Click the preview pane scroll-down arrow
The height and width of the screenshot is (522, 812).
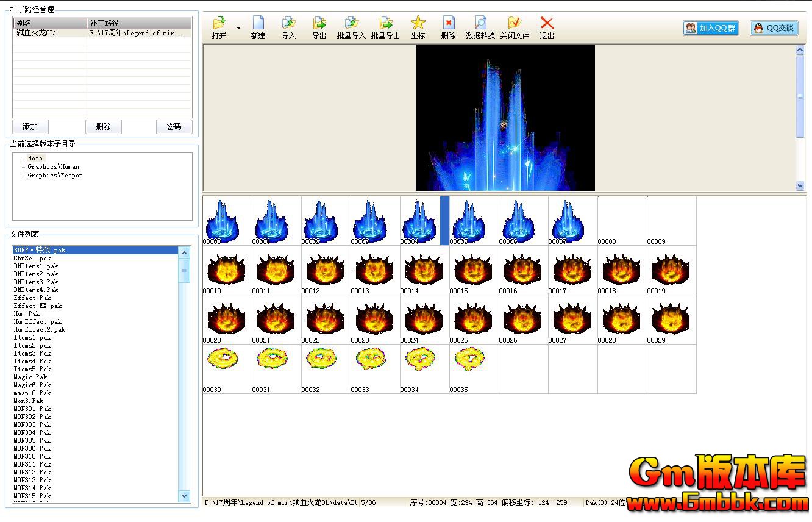800,185
